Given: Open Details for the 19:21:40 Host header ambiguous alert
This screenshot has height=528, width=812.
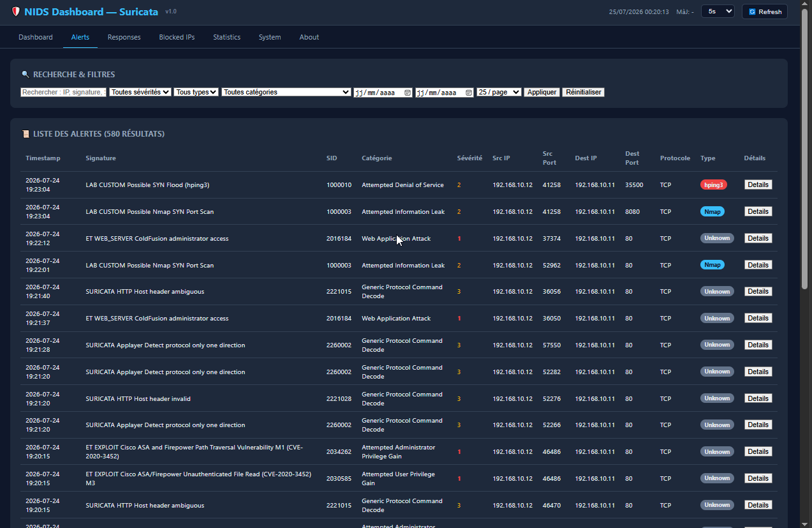Looking at the screenshot, I should tap(758, 291).
